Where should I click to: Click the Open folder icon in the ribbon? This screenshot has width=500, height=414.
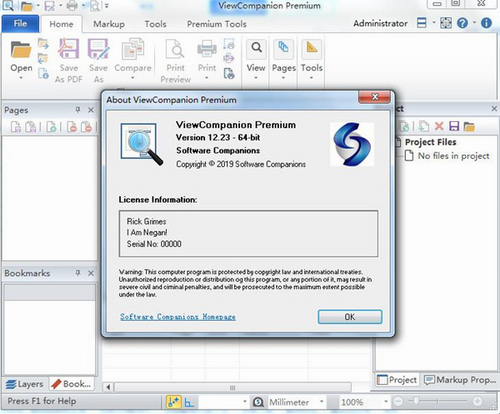pyautogui.click(x=21, y=49)
